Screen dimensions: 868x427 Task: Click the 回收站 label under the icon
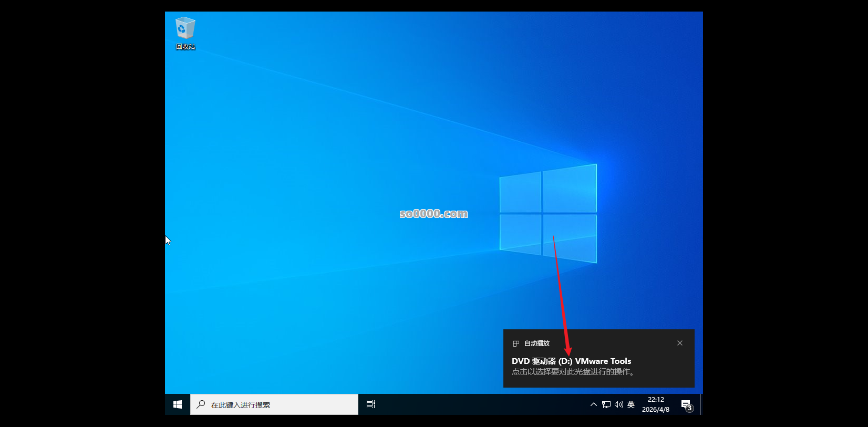pos(185,47)
